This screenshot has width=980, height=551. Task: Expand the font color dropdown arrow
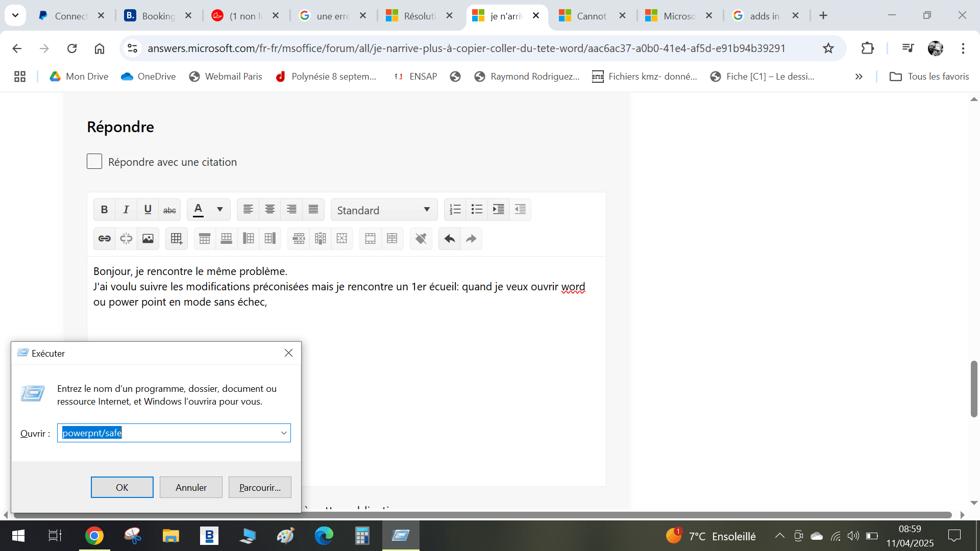[x=220, y=210]
